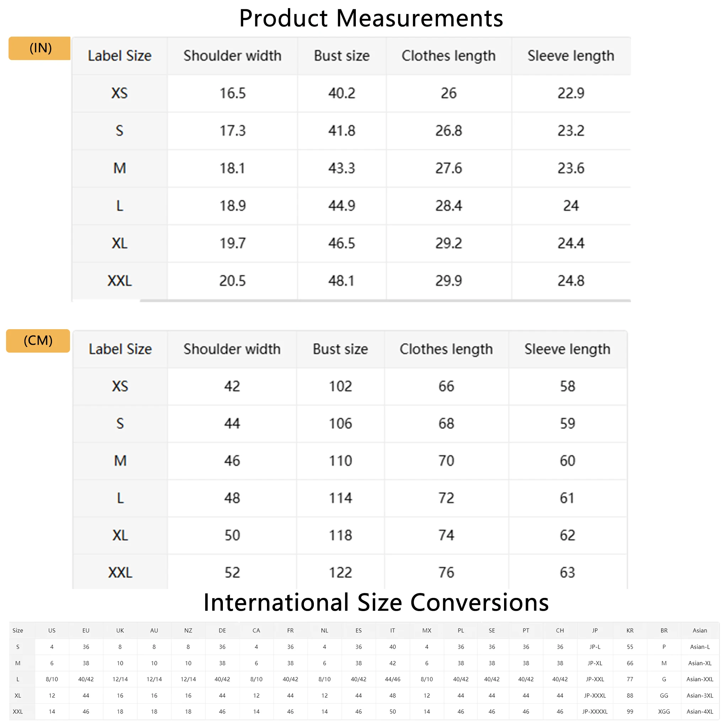The width and height of the screenshot is (728, 728).
Task: Click the orange (CM) unit label
Action: [x=38, y=341]
